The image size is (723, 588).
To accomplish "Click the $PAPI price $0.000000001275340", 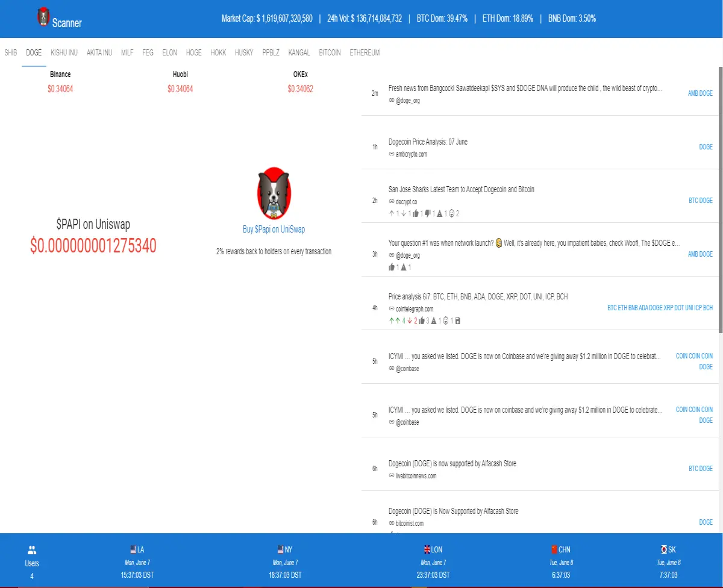I will (x=93, y=245).
